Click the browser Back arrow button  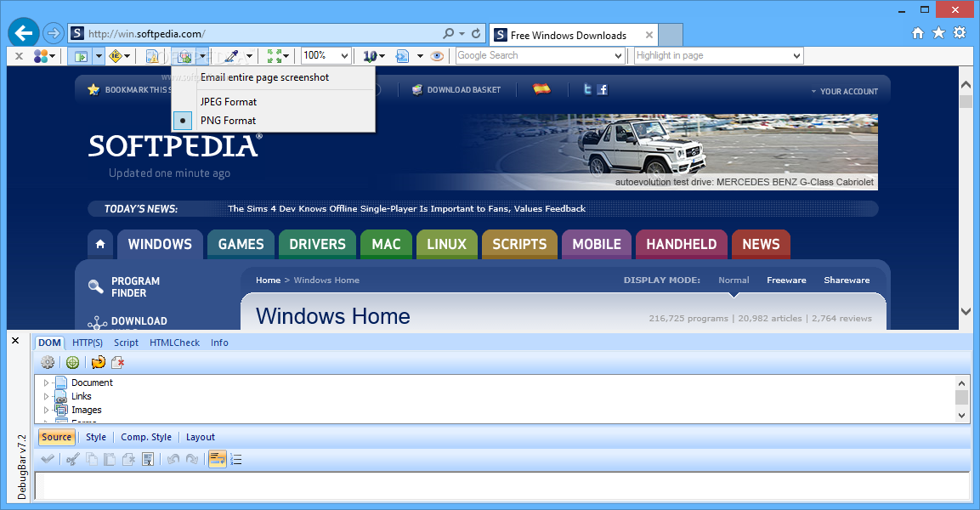click(x=24, y=32)
